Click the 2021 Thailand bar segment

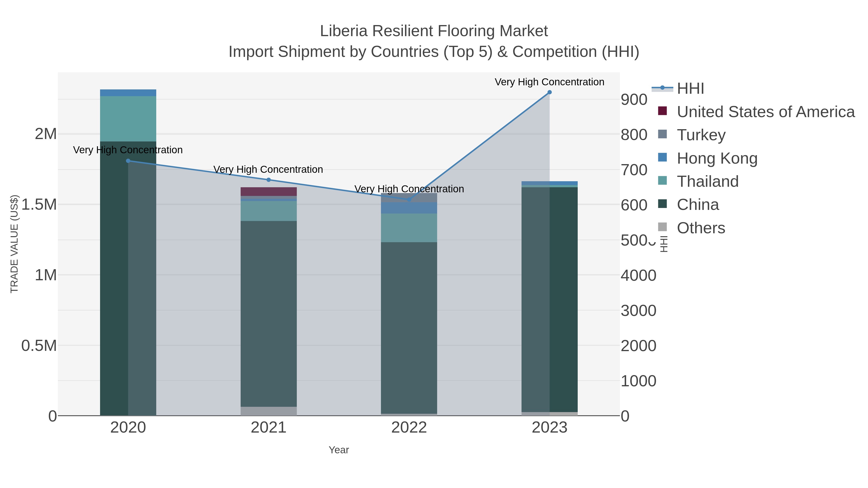269,211
